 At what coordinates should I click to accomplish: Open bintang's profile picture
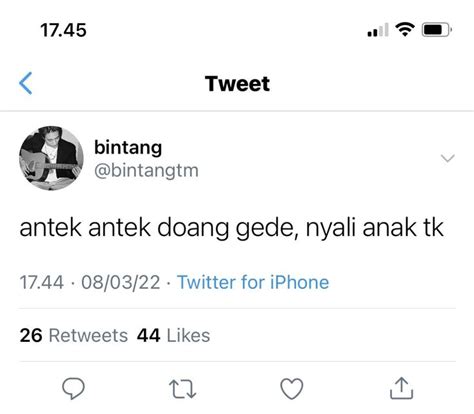coord(51,158)
